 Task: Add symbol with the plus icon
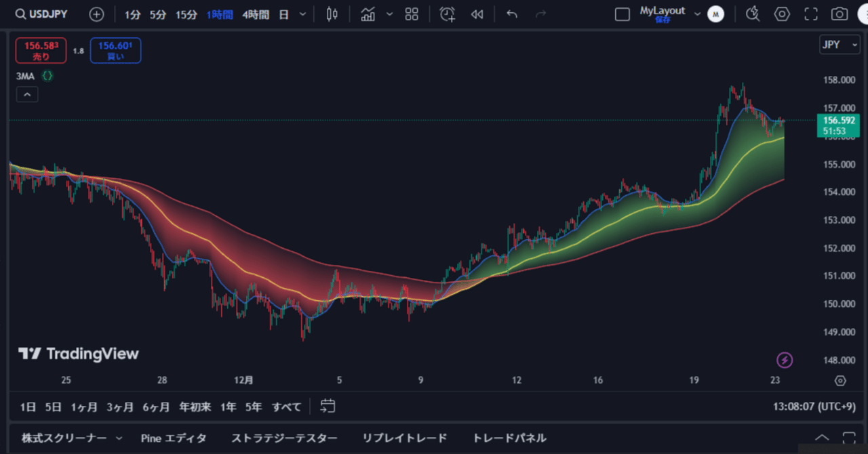click(x=97, y=14)
